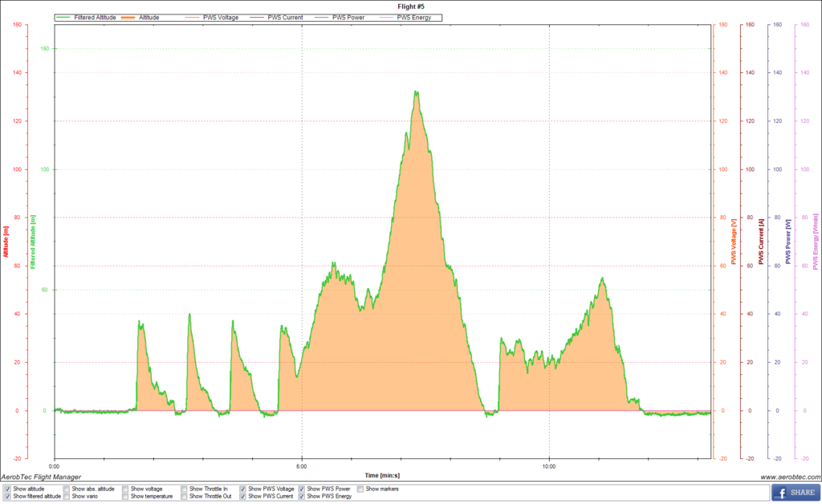This screenshot has height=504, width=822.
Task: Uncheck the Show PWS Voltage checkbox
Action: pyautogui.click(x=243, y=488)
